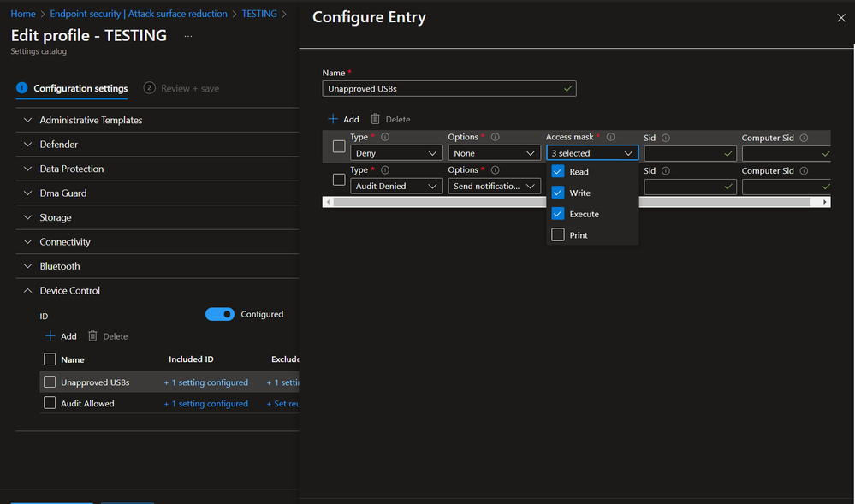Click the Name field containing Unapproved USBs
The height and width of the screenshot is (504, 855).
coord(449,88)
